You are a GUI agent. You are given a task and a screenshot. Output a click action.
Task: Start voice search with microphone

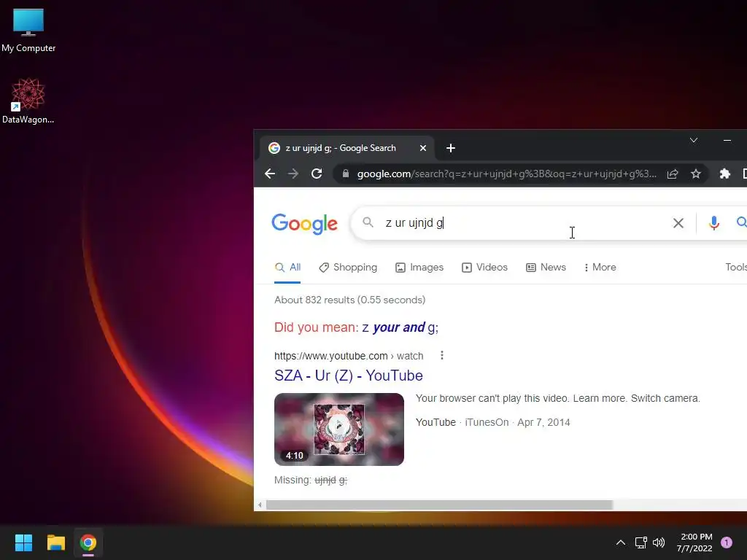pos(713,223)
